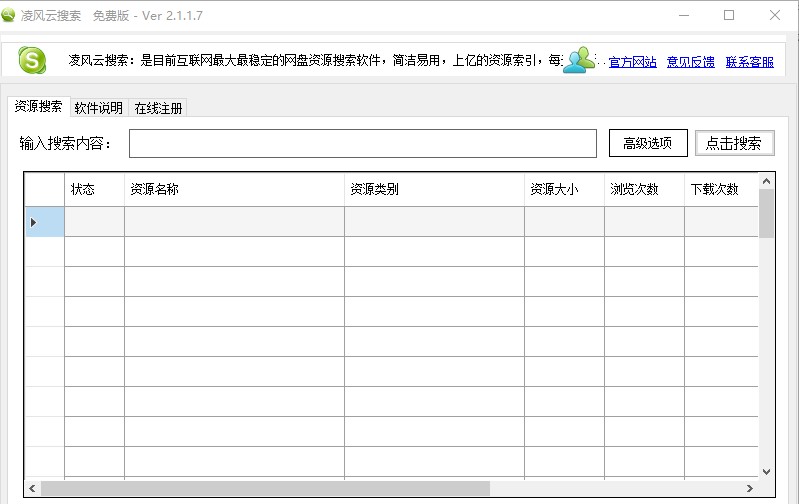The image size is (799, 504).
Task: Maximize the application window
Action: pos(729,15)
